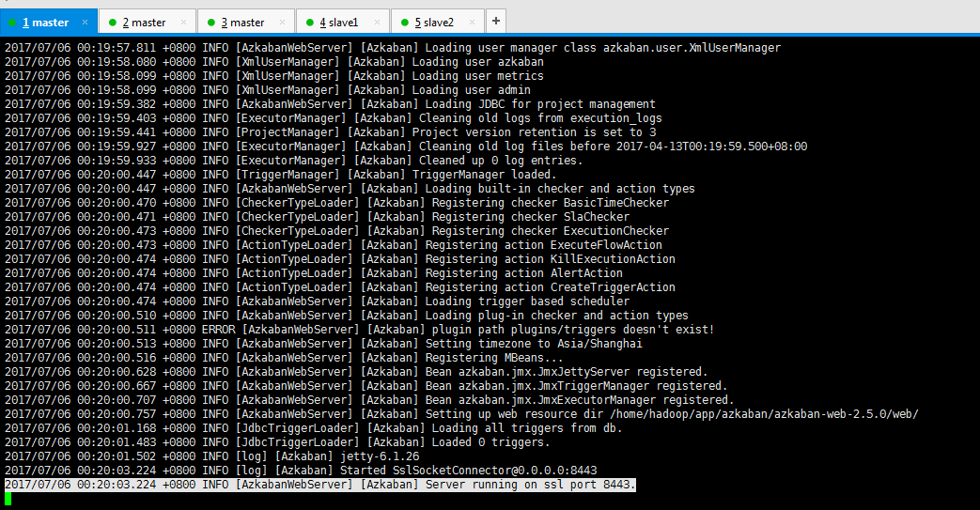Click 'Registering action ExecuteFlowAction' line
Viewport: 980px width, 510px height.
coord(544,244)
